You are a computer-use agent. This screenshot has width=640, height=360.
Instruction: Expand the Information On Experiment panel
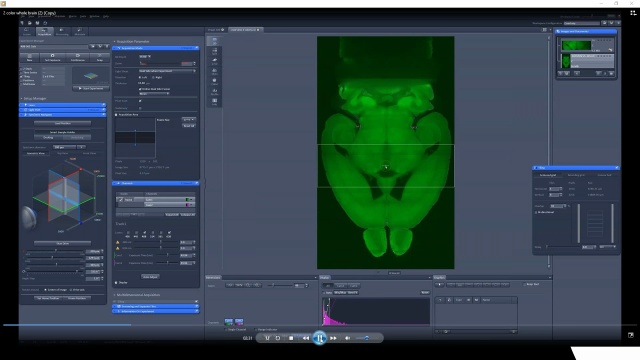[156, 311]
